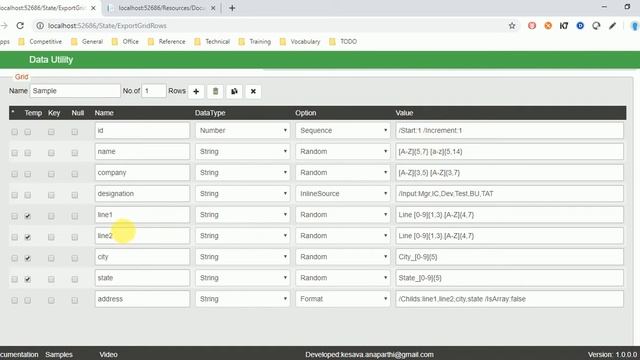
Task: Uncheck Temp checkbox for state row
Action: coord(28,279)
